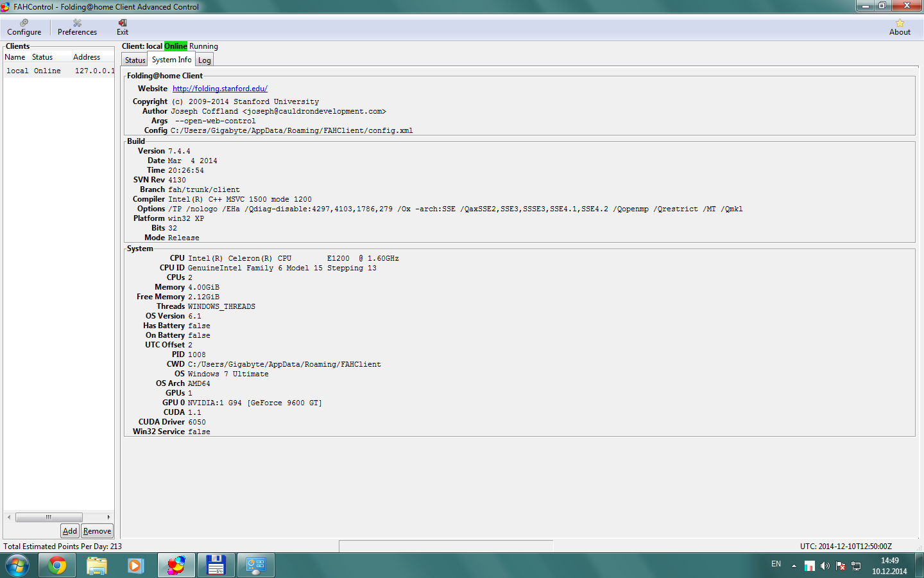The width and height of the screenshot is (924, 578).
Task: Open the About star icon
Action: pos(900,27)
